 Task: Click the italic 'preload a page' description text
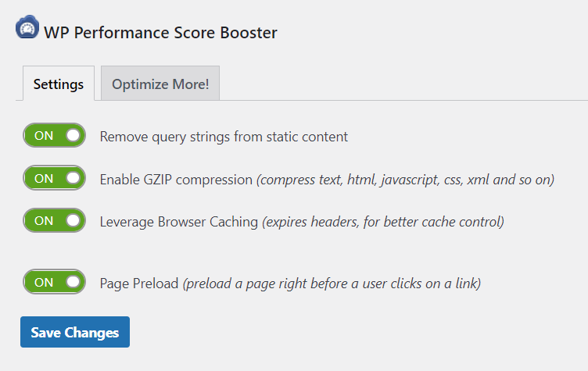tap(332, 283)
